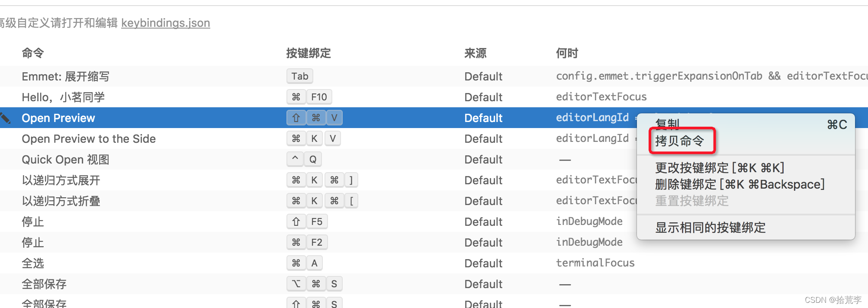Screen dimensions: 868x308
Task: Click inDebugMode clause in the ⇧ F5 row
Action: point(589,221)
